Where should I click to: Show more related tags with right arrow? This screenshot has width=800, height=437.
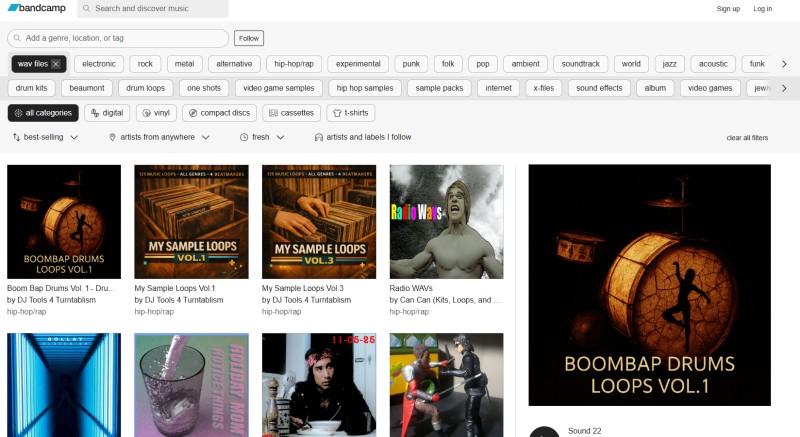[784, 88]
